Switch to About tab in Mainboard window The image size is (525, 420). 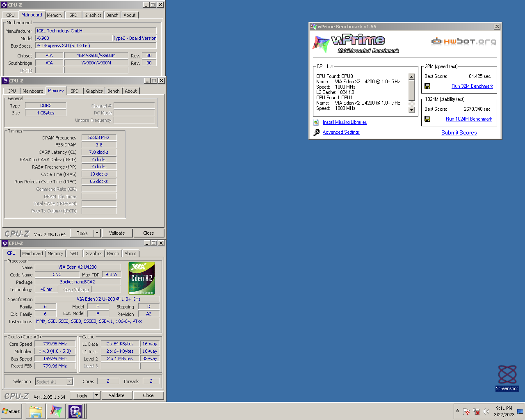click(x=130, y=15)
